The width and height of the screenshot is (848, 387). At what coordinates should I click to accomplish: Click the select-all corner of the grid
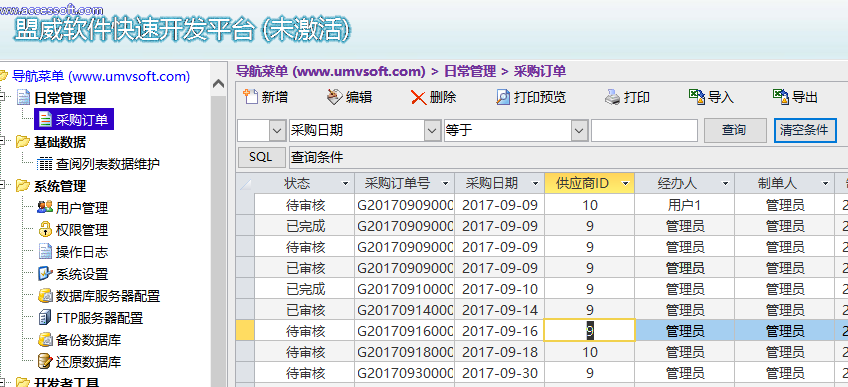(245, 184)
